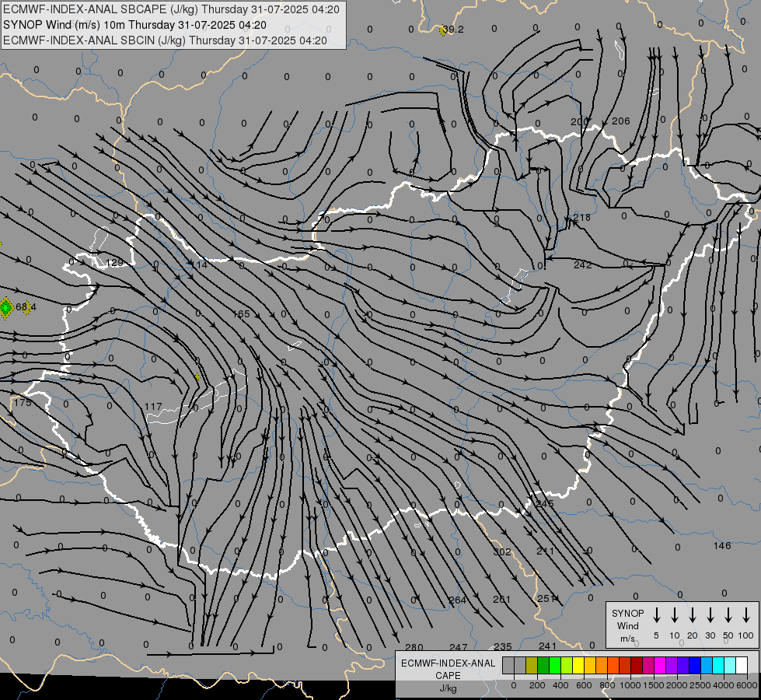Click the 251 value on the map
761x700 pixels.
pos(546,598)
